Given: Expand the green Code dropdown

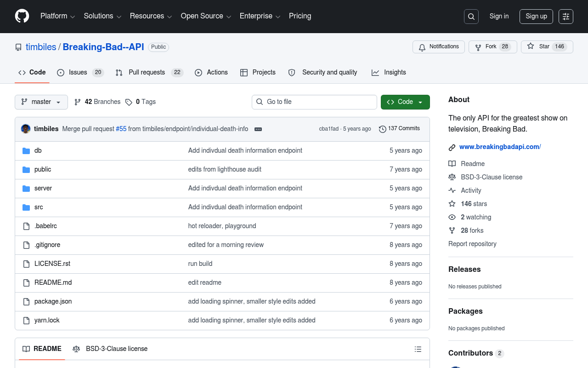Looking at the screenshot, I should click(405, 102).
